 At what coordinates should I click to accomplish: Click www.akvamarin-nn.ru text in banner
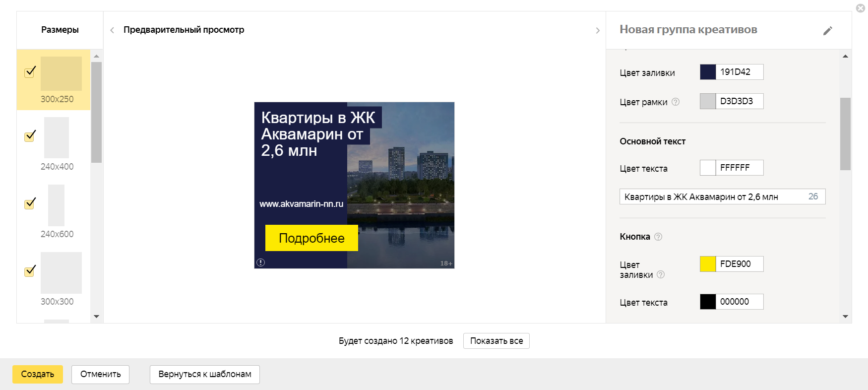(x=301, y=204)
